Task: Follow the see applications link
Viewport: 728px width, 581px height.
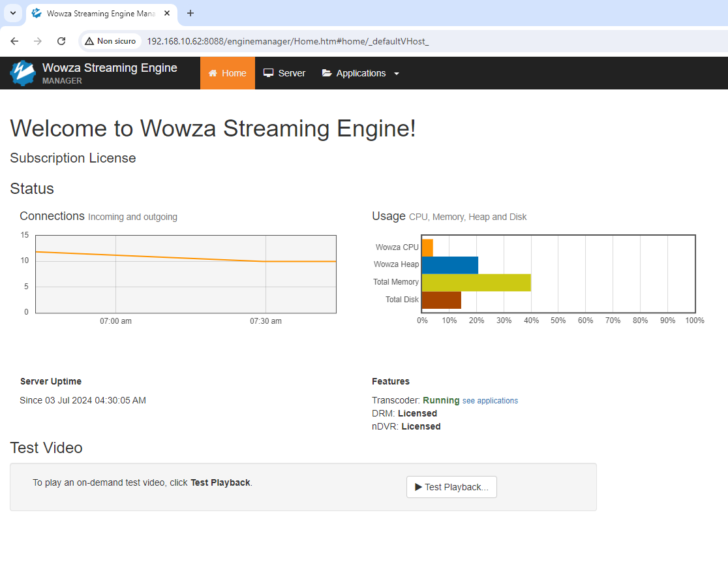Action: (490, 401)
